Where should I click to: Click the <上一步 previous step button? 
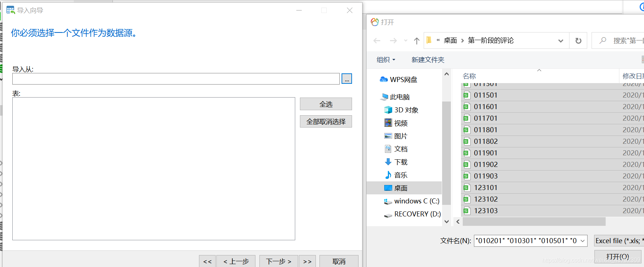236,261
